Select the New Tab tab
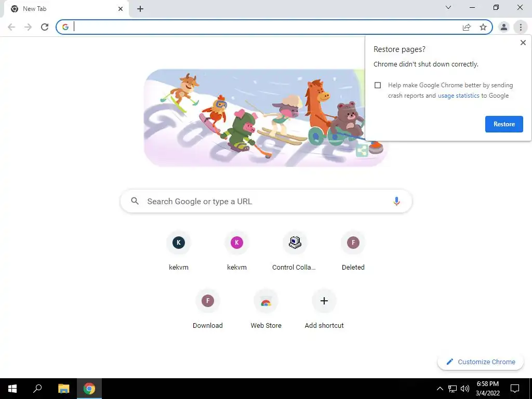 click(x=66, y=9)
